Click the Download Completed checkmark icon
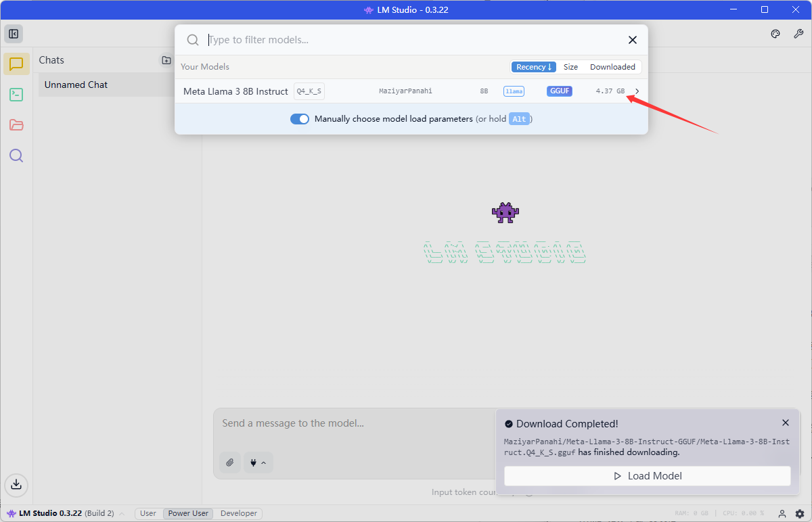Viewport: 812px width, 522px height. click(509, 424)
